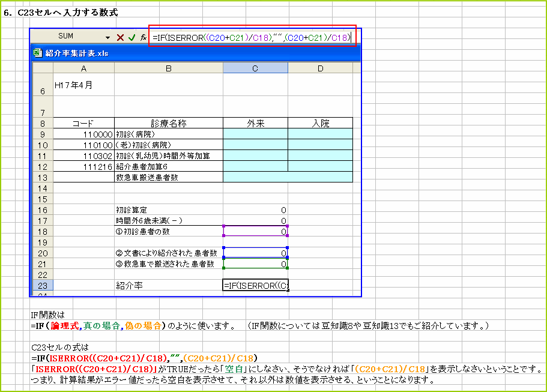Select cell C23 containing the IF formula

(x=255, y=285)
